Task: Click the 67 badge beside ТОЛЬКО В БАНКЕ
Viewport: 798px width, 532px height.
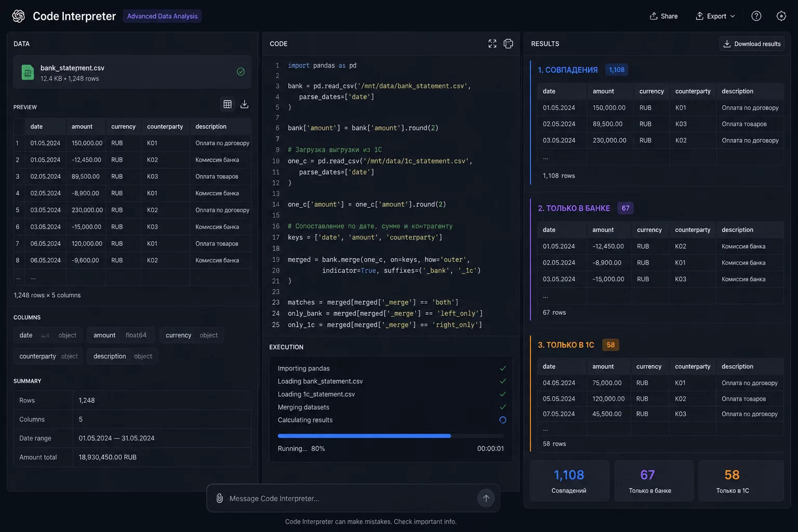Action: pyautogui.click(x=626, y=208)
